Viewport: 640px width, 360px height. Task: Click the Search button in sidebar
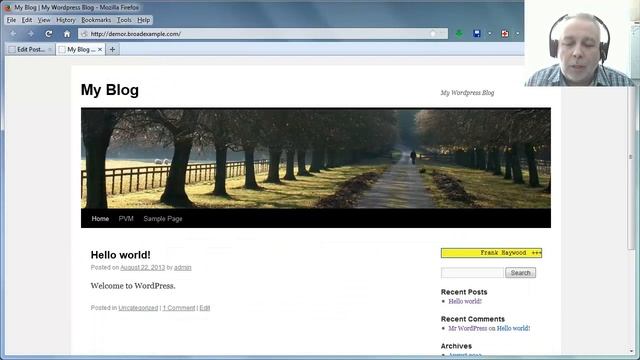520,273
